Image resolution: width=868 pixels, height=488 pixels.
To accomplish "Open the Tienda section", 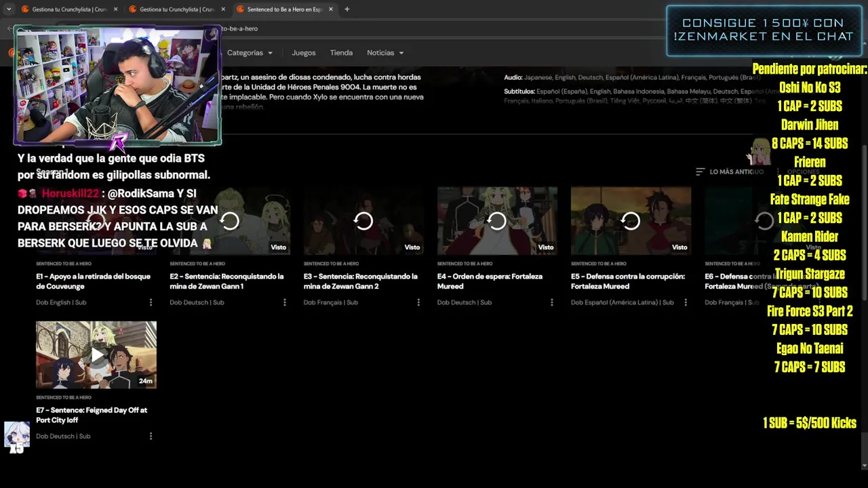I will pyautogui.click(x=341, y=53).
